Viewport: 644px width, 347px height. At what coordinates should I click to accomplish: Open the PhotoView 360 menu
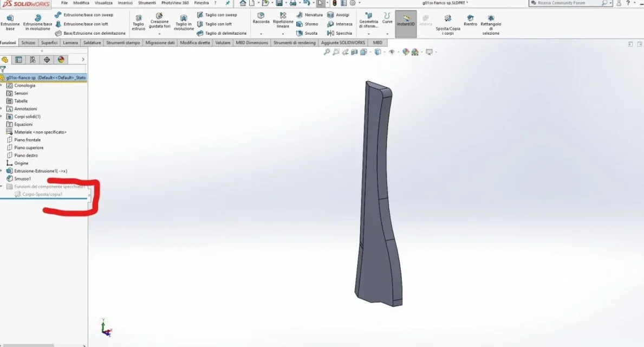(x=175, y=3)
